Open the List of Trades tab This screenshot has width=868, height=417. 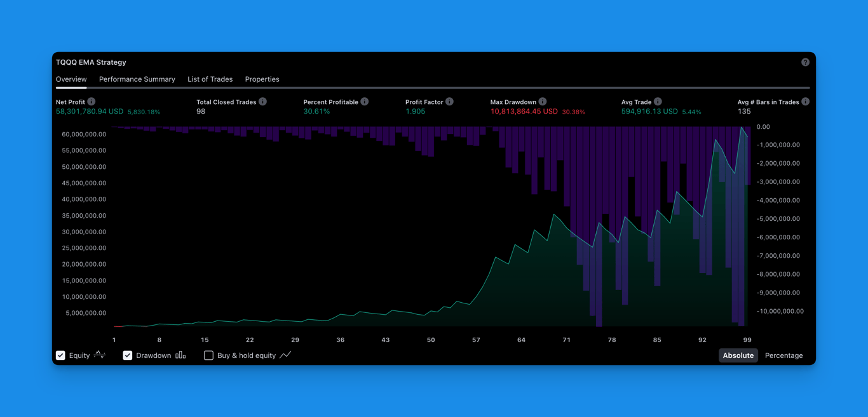pyautogui.click(x=210, y=79)
